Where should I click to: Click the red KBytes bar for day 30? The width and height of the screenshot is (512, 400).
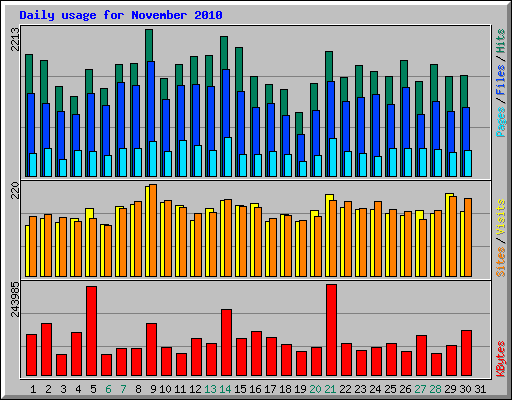(x=466, y=353)
